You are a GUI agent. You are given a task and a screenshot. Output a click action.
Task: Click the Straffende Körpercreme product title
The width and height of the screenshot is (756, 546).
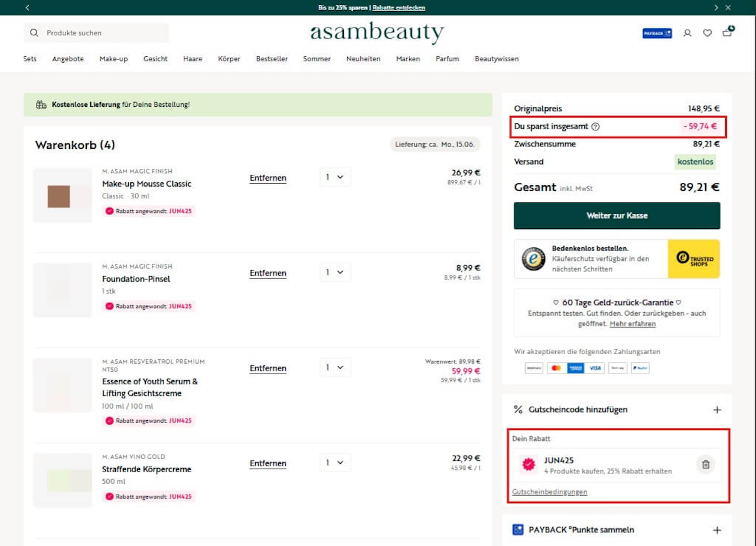click(x=147, y=469)
